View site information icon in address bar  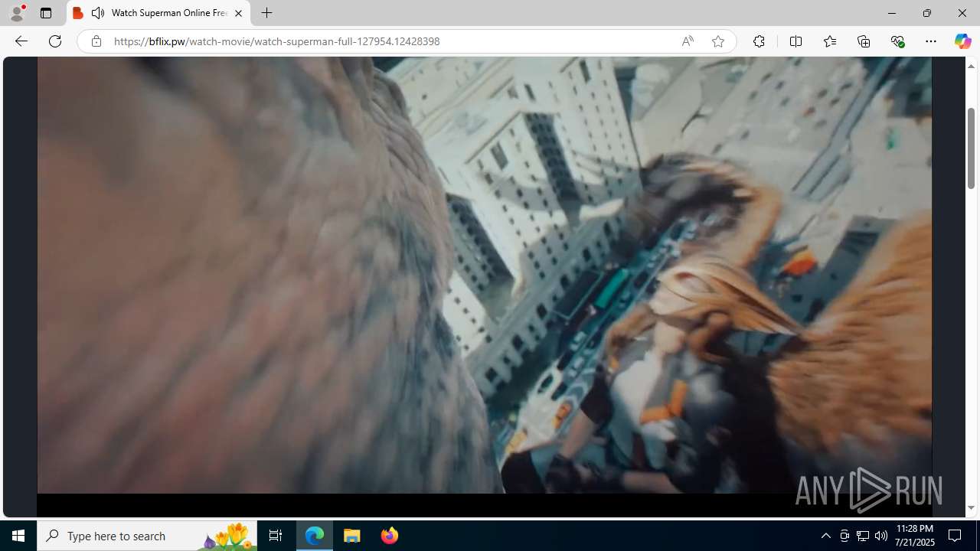[96, 41]
